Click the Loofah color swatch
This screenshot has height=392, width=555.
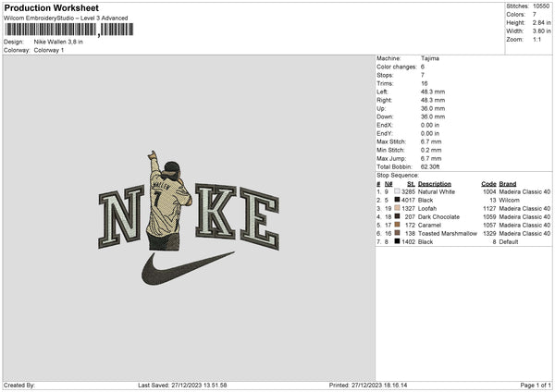tap(397, 208)
